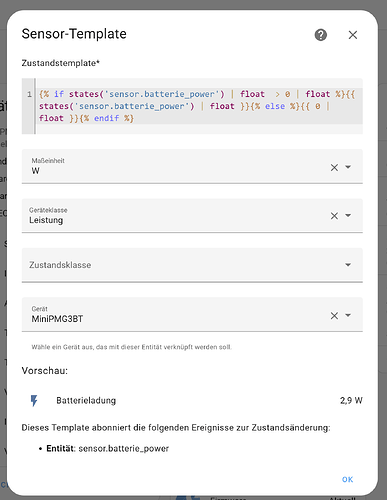
Task: Click the Zustandstemplate* label
Action: 61,63
